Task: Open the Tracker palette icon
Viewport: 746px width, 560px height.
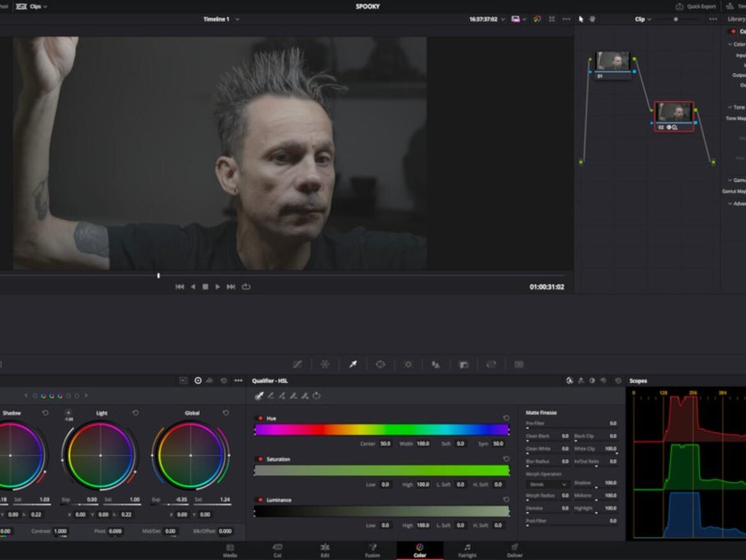Action: (408, 364)
